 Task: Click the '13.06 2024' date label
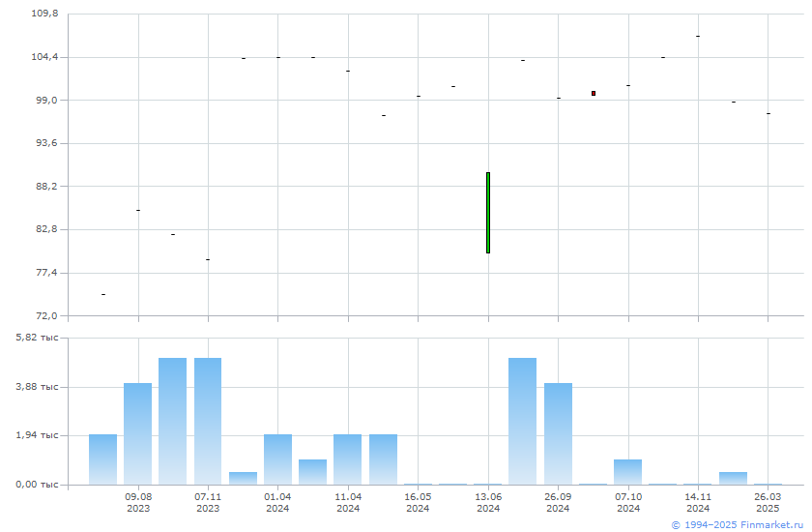(488, 502)
